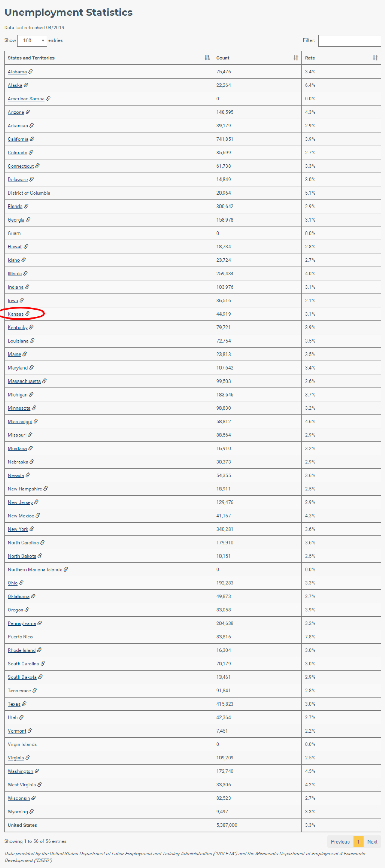This screenshot has width=385, height=868.
Task: Sort table by the Count column arrows
Action: (296, 58)
